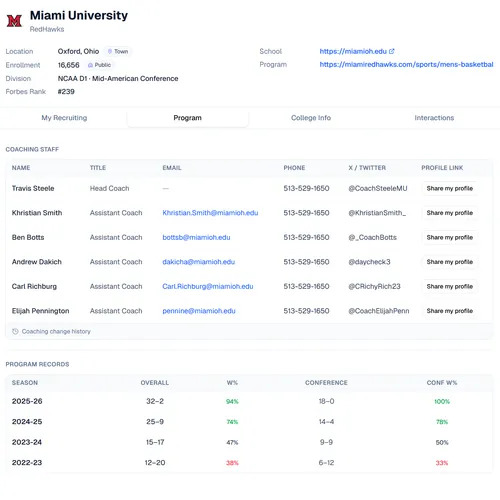Click the 33% conference win percentage
Screen dimensions: 500x500
(442, 463)
